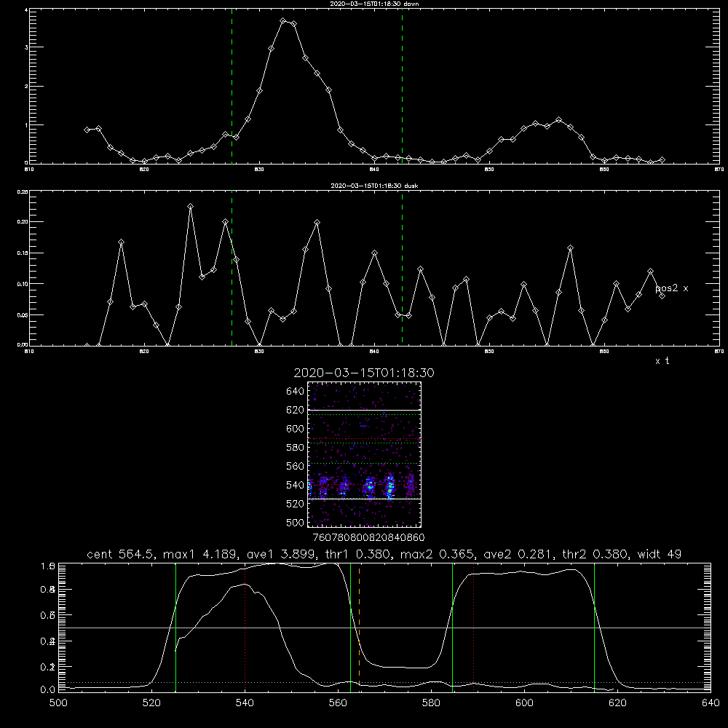Viewport: 728px width, 728px height.
Task: Click the '640' x-axis label of bottom plot
Action: [x=711, y=703]
